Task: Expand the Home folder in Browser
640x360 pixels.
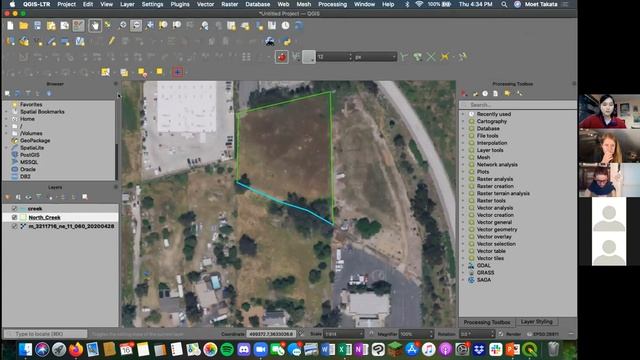Action: 6,119
